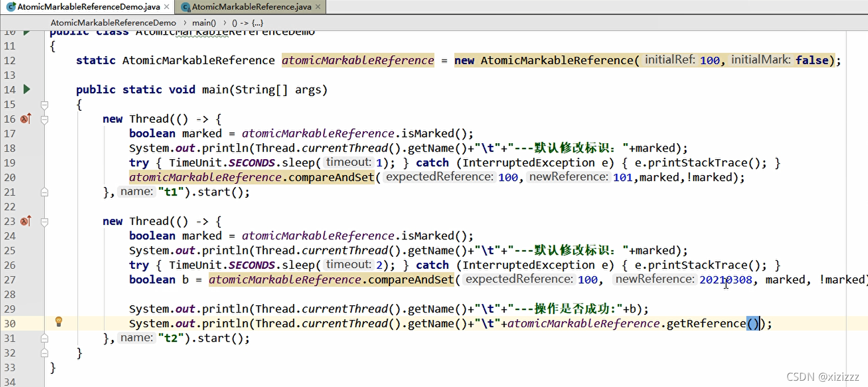This screenshot has width=868, height=387.
Task: Click AtomicMarkableReferenceDemo in the breadcrumb bar
Action: [114, 23]
